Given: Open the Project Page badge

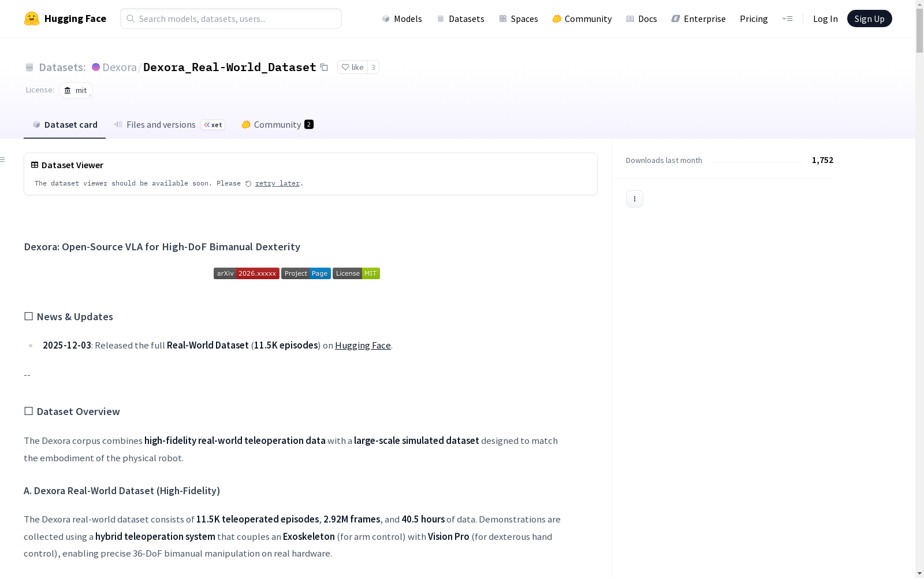Looking at the screenshot, I should [x=306, y=273].
